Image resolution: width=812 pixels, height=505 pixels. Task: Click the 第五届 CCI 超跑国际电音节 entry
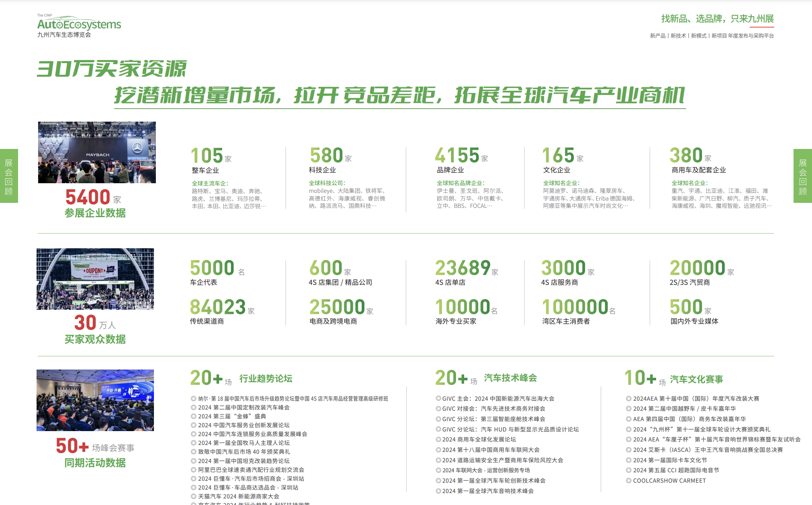673,470
